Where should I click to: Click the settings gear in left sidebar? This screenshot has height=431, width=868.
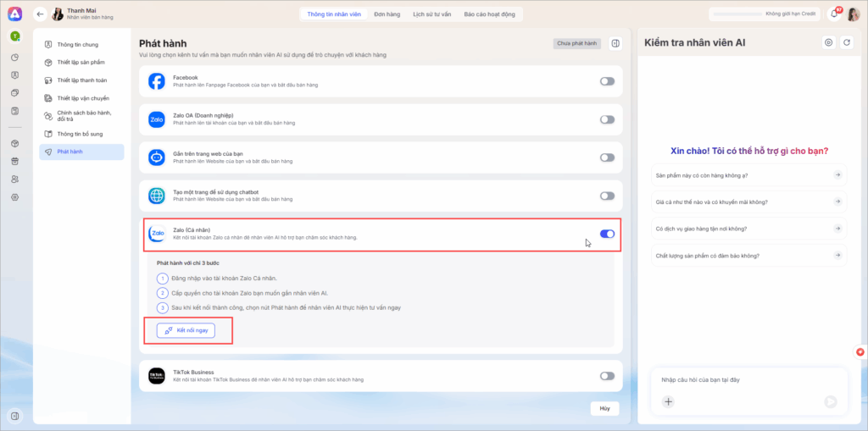(x=15, y=196)
